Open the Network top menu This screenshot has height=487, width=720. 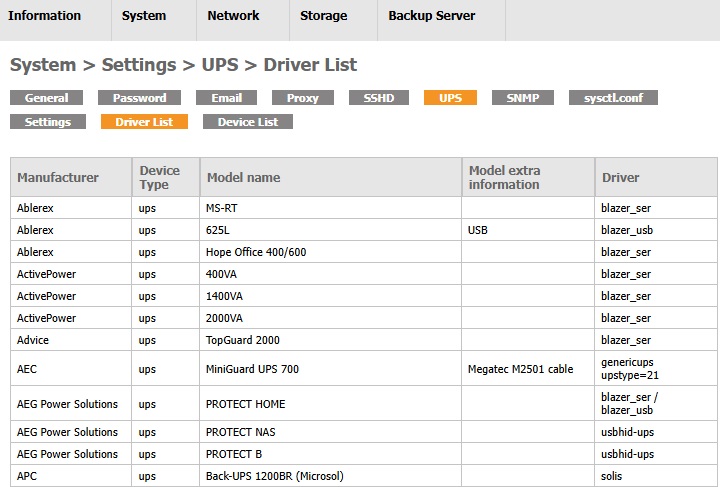point(233,16)
